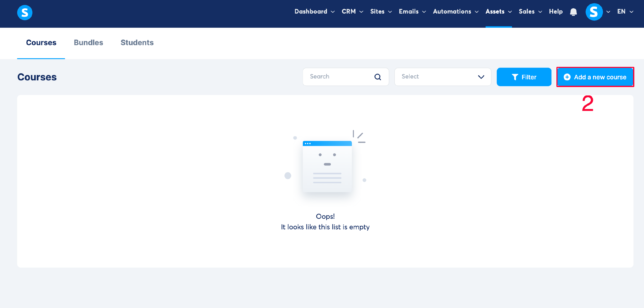This screenshot has width=644, height=308.
Task: Switch to the Students tab
Action: (x=137, y=43)
